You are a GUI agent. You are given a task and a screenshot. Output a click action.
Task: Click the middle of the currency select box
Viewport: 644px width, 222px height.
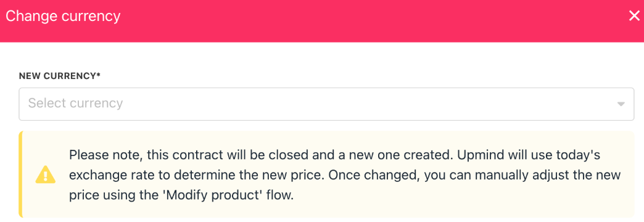point(326,104)
